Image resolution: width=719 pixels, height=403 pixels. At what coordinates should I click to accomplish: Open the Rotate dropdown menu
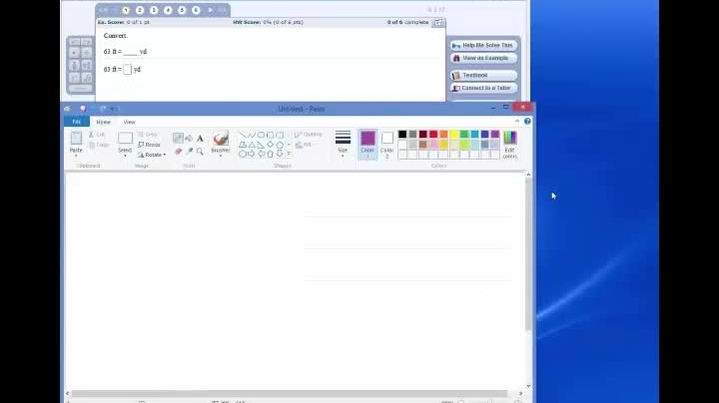(150, 155)
